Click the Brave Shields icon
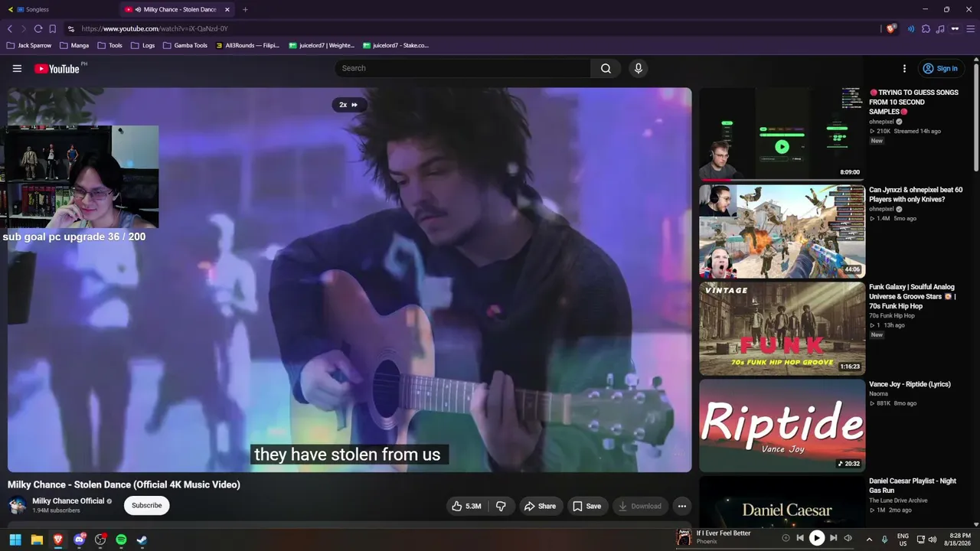 click(x=891, y=28)
